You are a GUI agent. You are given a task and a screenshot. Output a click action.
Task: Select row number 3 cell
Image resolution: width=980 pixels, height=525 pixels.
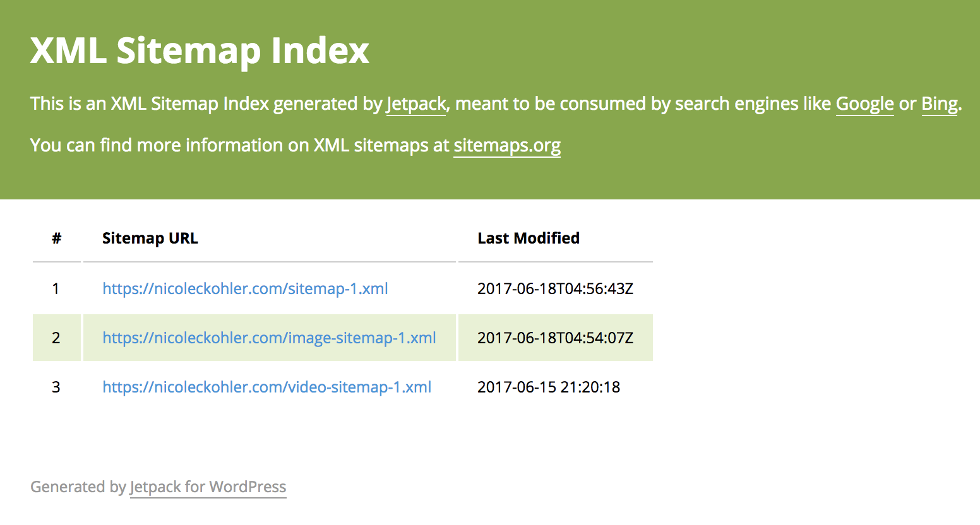pos(56,387)
